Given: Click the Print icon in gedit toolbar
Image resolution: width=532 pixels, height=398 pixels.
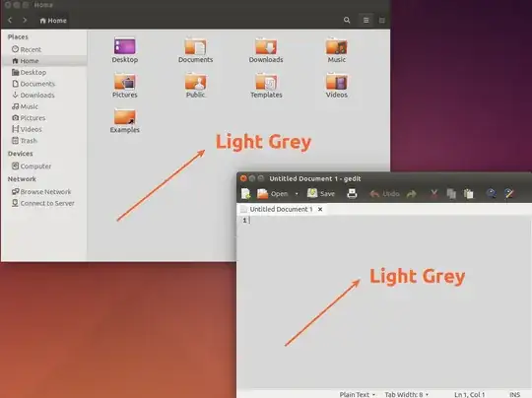Looking at the screenshot, I should (x=352, y=194).
